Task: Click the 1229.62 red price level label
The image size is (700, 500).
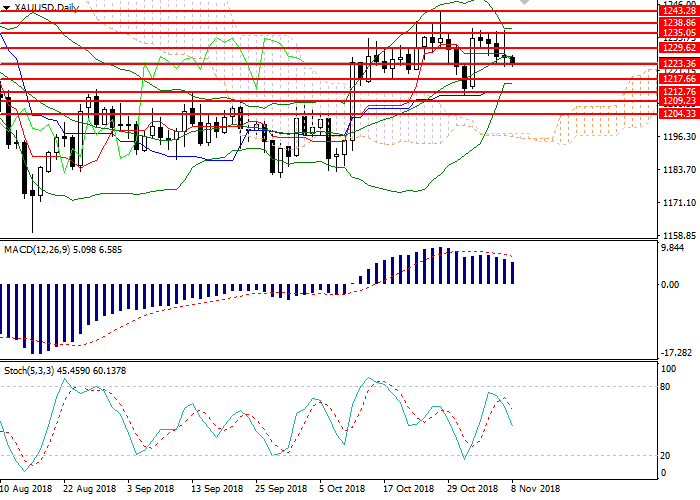Action: tap(679, 48)
